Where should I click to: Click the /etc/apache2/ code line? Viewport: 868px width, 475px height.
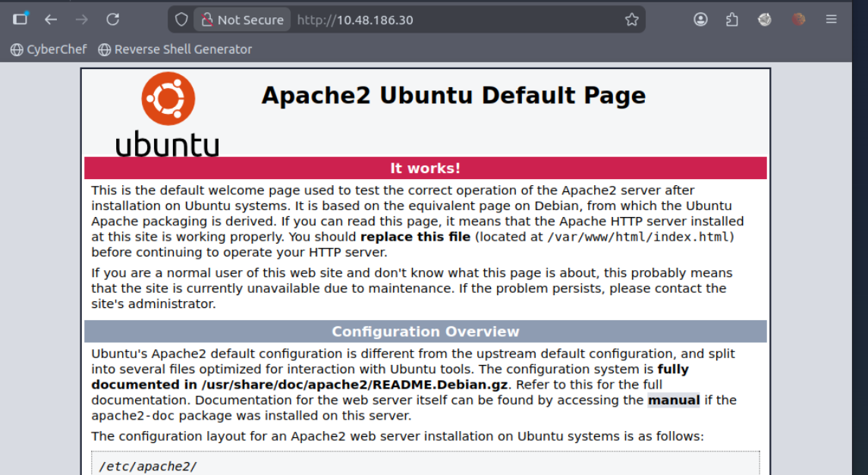148,467
